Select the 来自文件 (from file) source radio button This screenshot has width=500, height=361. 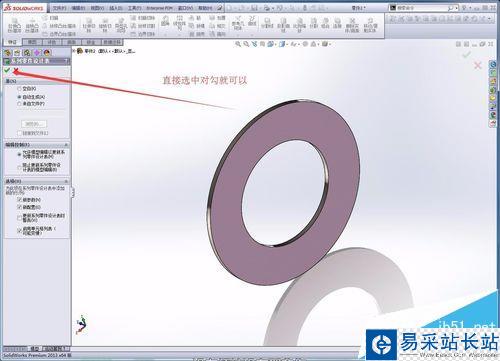point(19,104)
